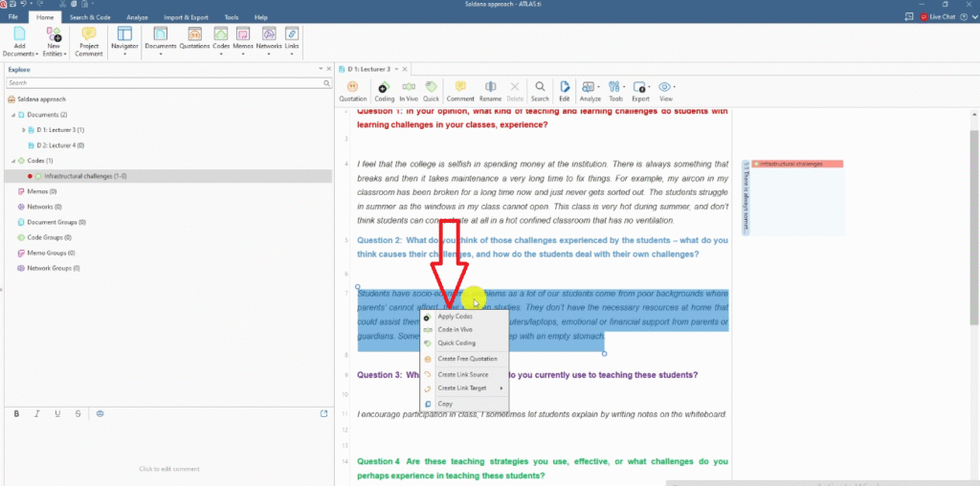Click the Edit document icon
Viewport: 980px width, 486px height.
click(565, 90)
